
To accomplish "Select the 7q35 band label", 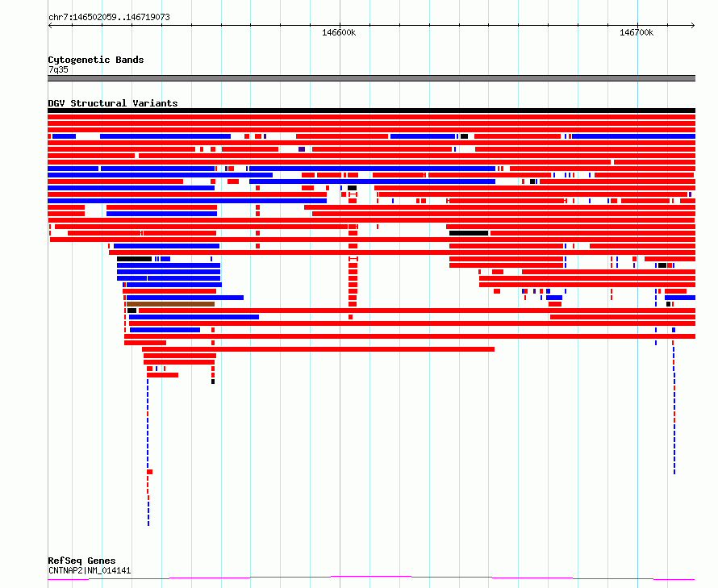I will coord(58,69).
